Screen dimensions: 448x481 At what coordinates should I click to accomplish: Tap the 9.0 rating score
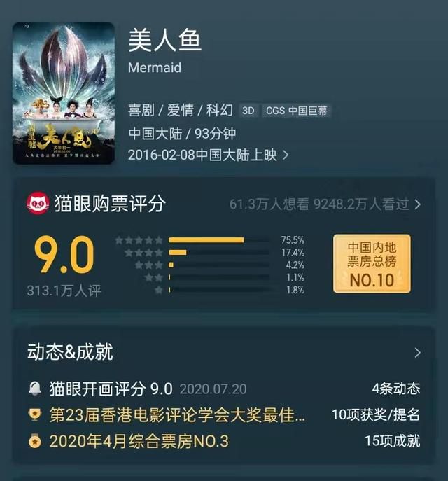pyautogui.click(x=64, y=254)
